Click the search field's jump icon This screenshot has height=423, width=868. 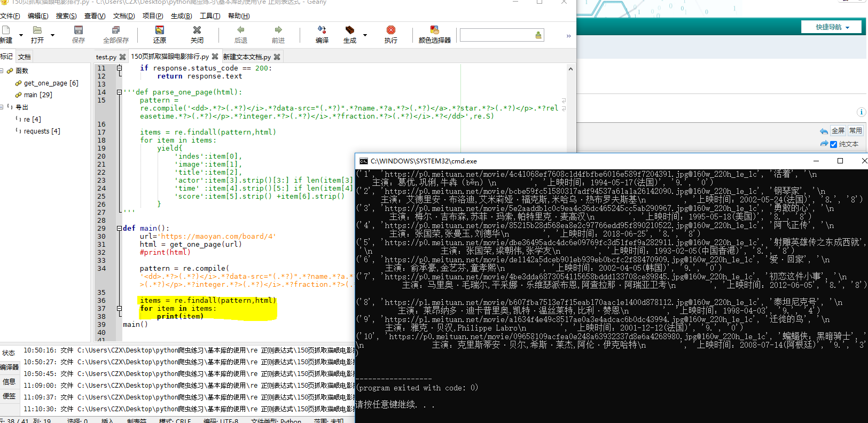[538, 35]
